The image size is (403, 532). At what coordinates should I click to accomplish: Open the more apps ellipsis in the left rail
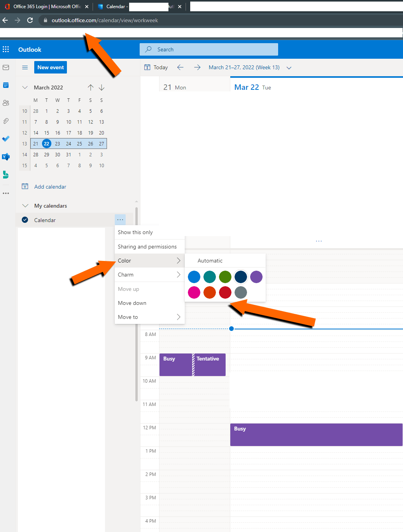(6, 193)
